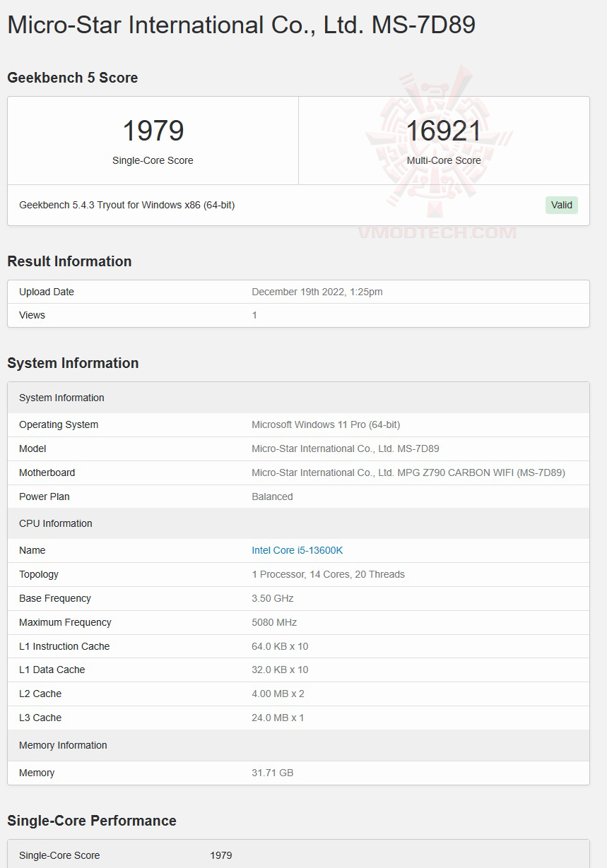The image size is (607, 868).
Task: Click the Operating System value Windows 11 Pro
Action: pos(326,424)
